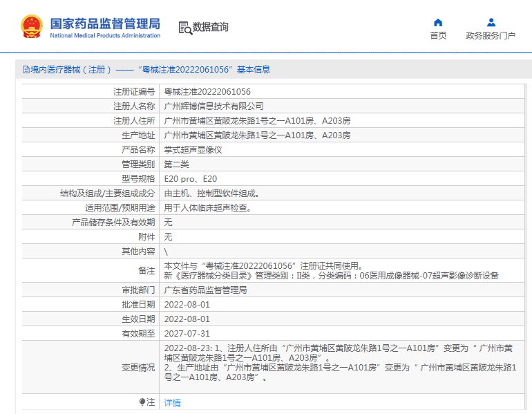Image resolution: width=532 pixels, height=414 pixels.
Task: Click the 注册人住所 label
Action: [x=134, y=121]
